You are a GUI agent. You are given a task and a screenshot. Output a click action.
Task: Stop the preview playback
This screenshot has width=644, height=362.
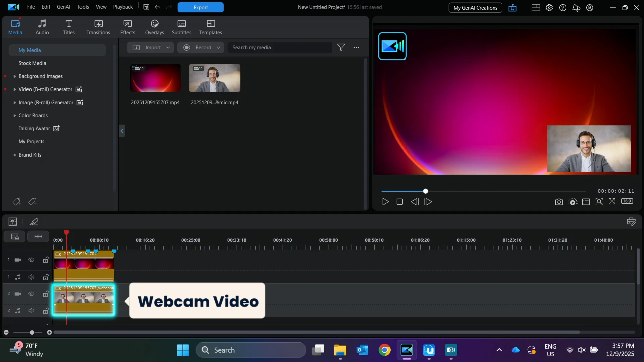tap(399, 202)
